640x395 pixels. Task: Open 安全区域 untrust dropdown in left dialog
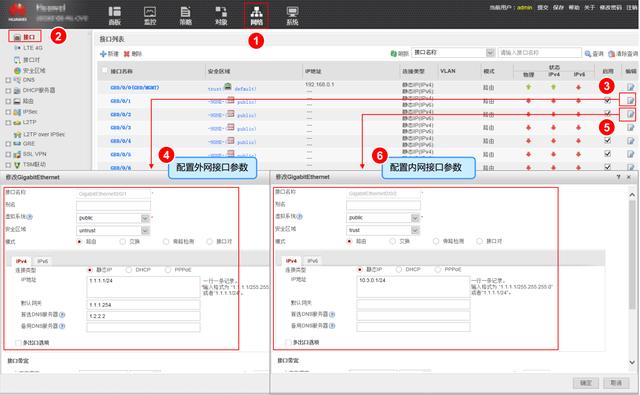click(x=145, y=231)
